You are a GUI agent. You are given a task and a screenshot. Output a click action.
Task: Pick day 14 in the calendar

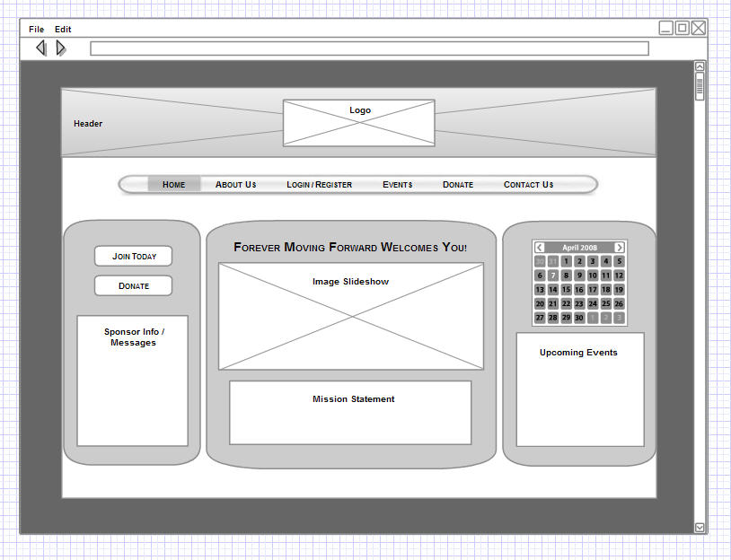pos(553,289)
